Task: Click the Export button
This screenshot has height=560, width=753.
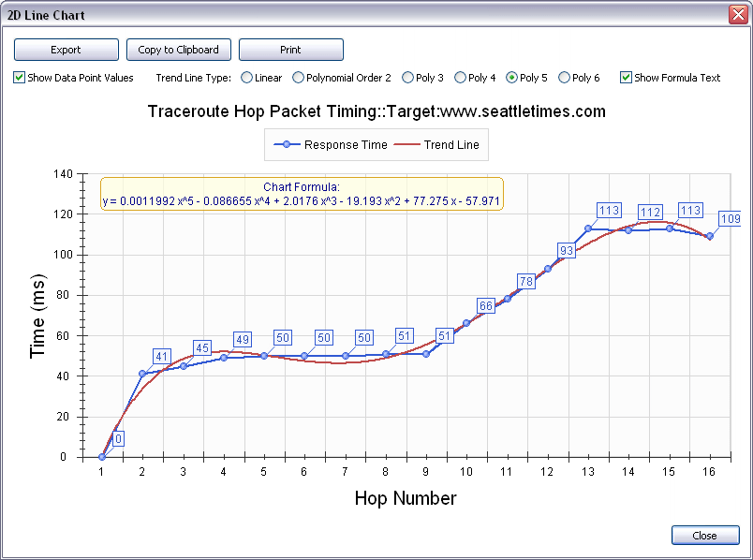Action: click(66, 50)
